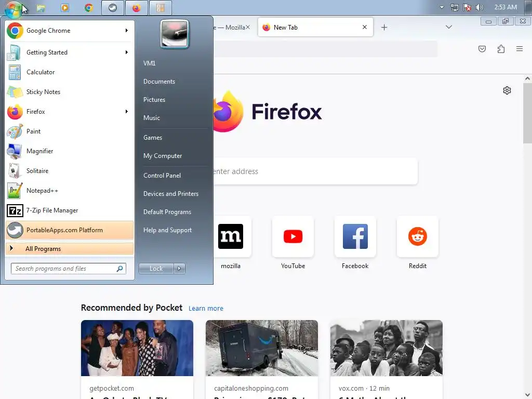532x399 pixels.
Task: Select the New Tab tab in Firefox
Action: pyautogui.click(x=315, y=28)
